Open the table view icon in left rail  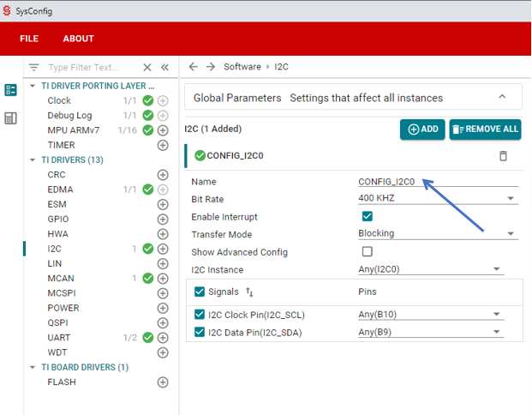[11, 118]
